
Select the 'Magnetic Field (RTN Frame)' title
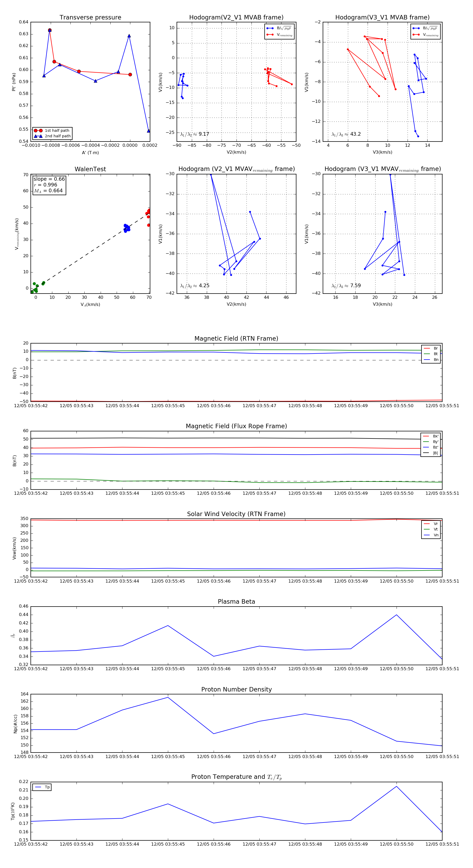[236, 339]
